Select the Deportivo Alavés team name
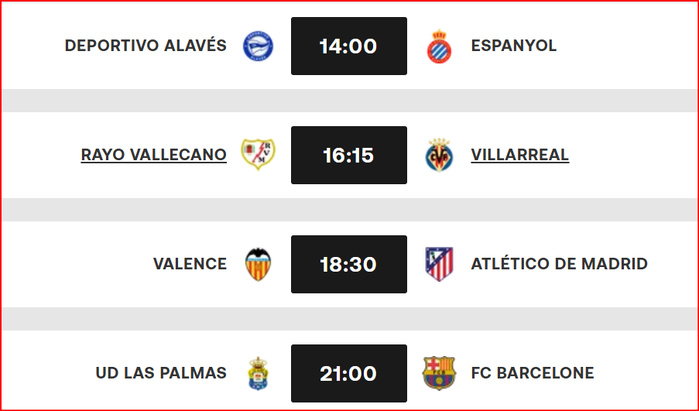Screen dimensions: 699x411 pyautogui.click(x=146, y=46)
